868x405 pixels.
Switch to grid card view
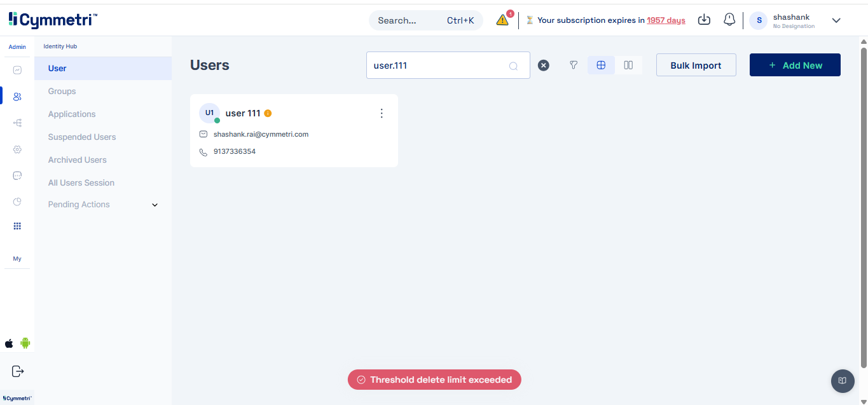(x=601, y=65)
